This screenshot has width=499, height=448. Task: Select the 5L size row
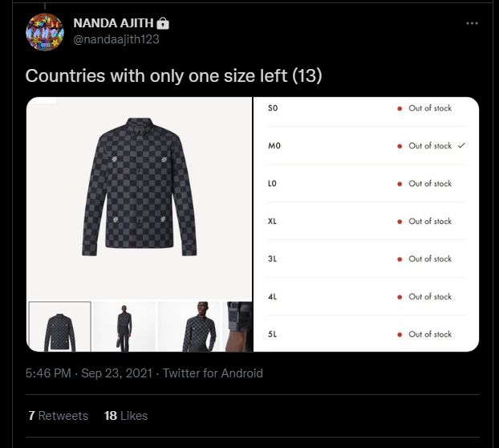(366, 334)
